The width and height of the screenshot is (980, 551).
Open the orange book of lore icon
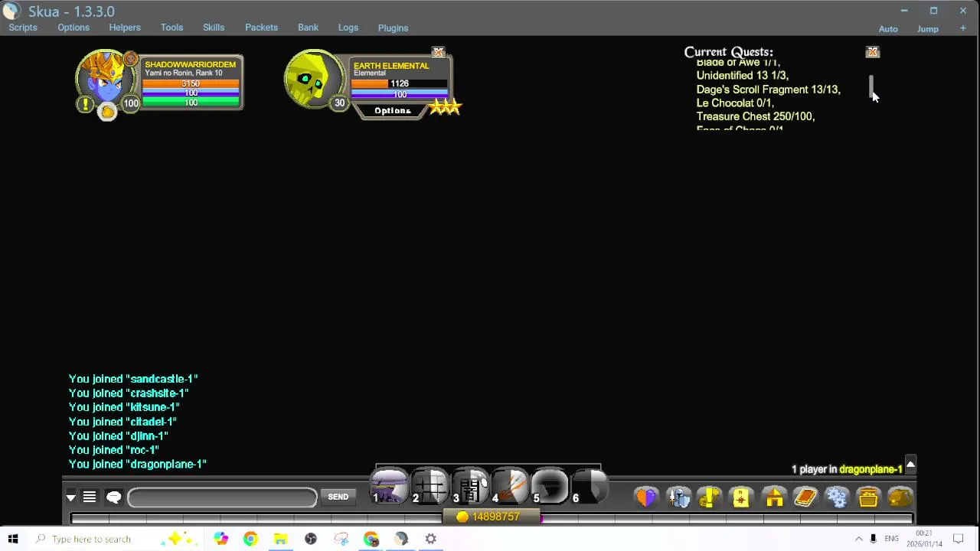pyautogui.click(x=805, y=498)
